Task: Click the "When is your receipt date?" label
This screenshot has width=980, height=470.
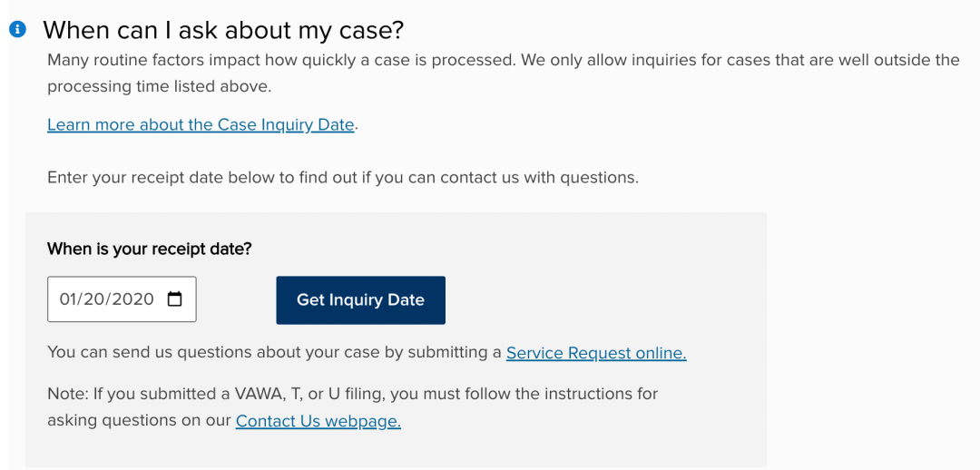Action: (149, 249)
